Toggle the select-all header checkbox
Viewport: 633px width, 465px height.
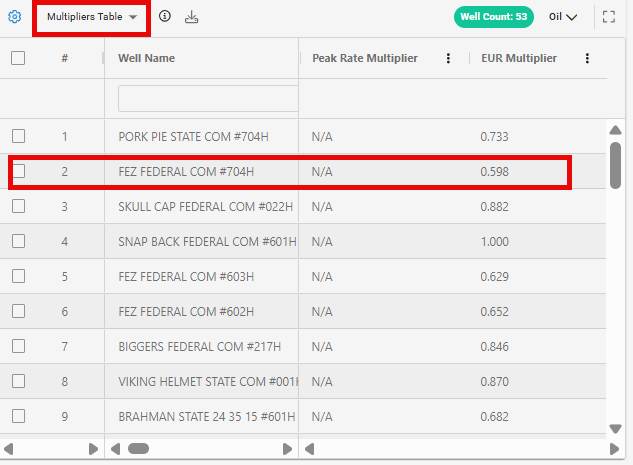pyautogui.click(x=18, y=58)
